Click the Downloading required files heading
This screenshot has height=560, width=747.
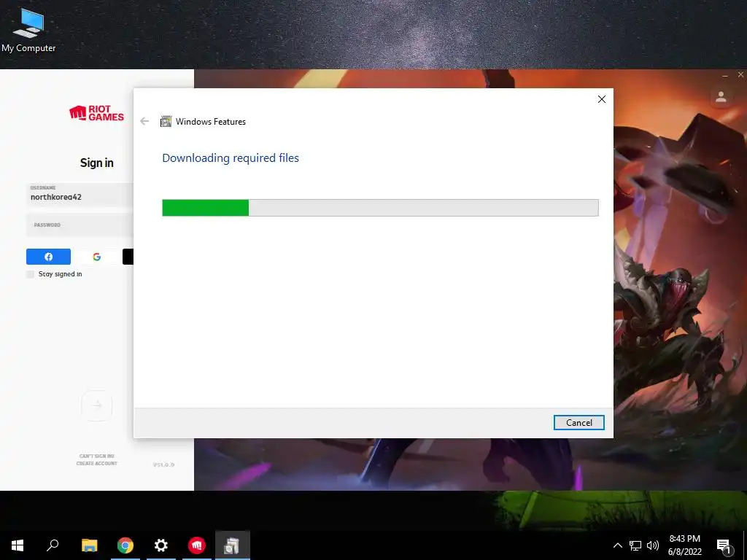[x=231, y=158]
